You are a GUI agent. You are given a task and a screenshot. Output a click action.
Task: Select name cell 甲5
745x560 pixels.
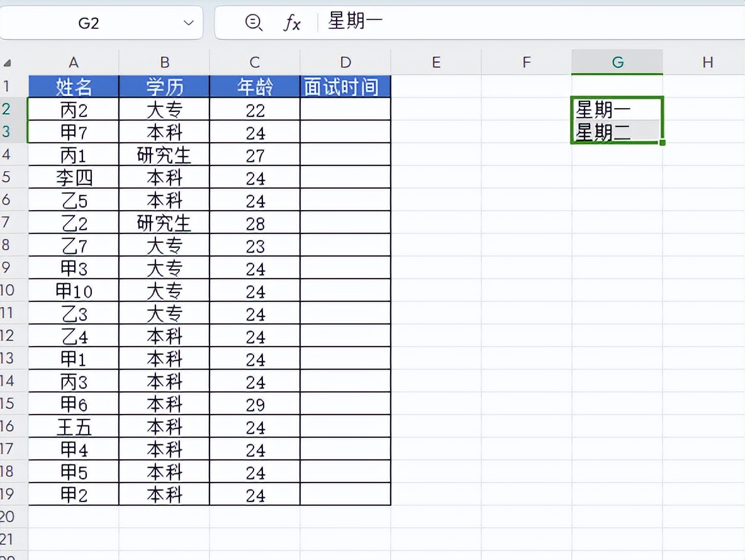click(x=73, y=472)
